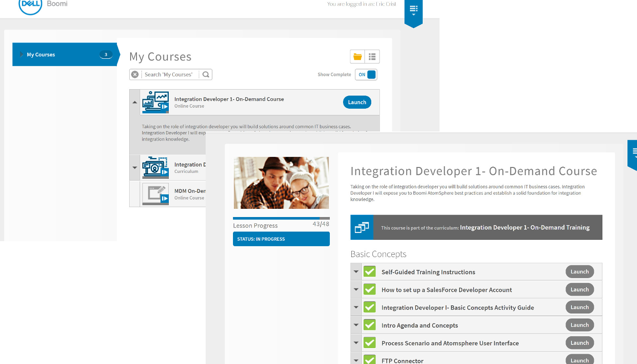Click checkmark for FTP Connector lesson
Screen dimensions: 637x364
pos(369,360)
